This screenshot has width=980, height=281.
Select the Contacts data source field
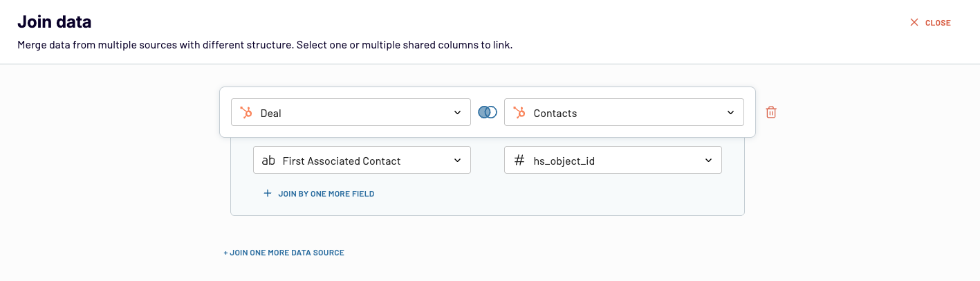[x=624, y=112]
